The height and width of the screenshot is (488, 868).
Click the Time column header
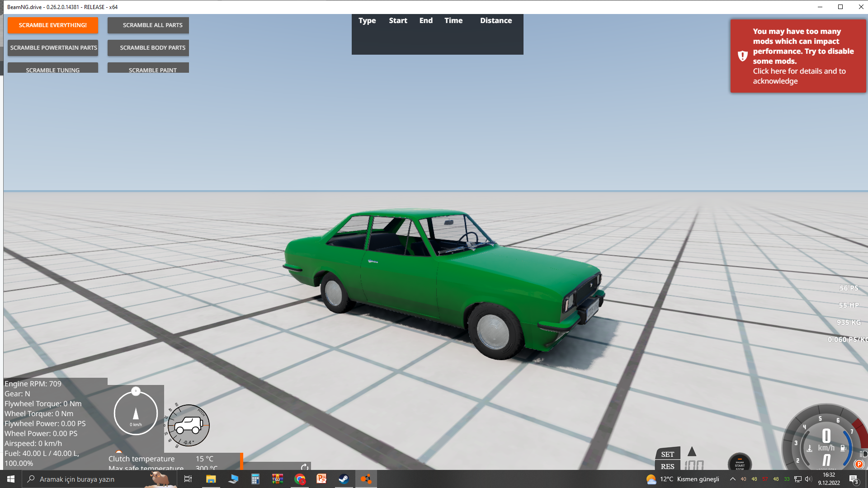pyautogui.click(x=453, y=21)
